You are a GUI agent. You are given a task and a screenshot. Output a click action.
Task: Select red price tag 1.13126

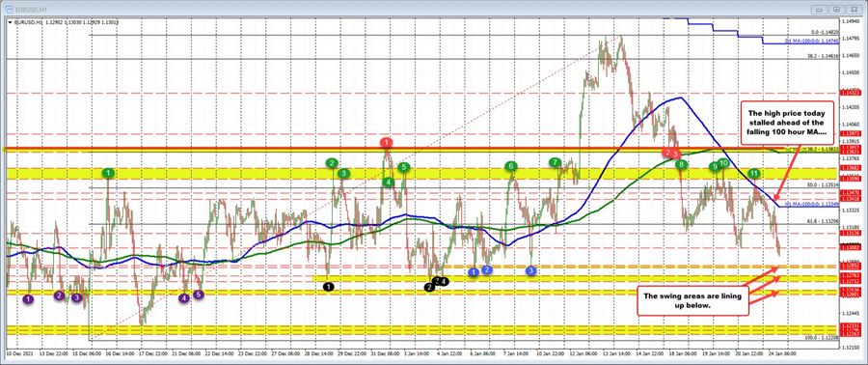tap(851, 233)
